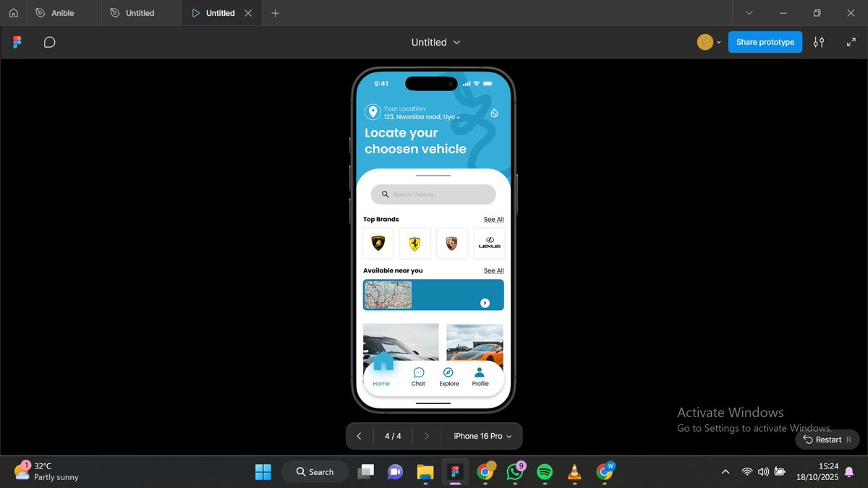The image size is (868, 488).
Task: Expand the tab list chevron in title bar
Action: tap(749, 13)
